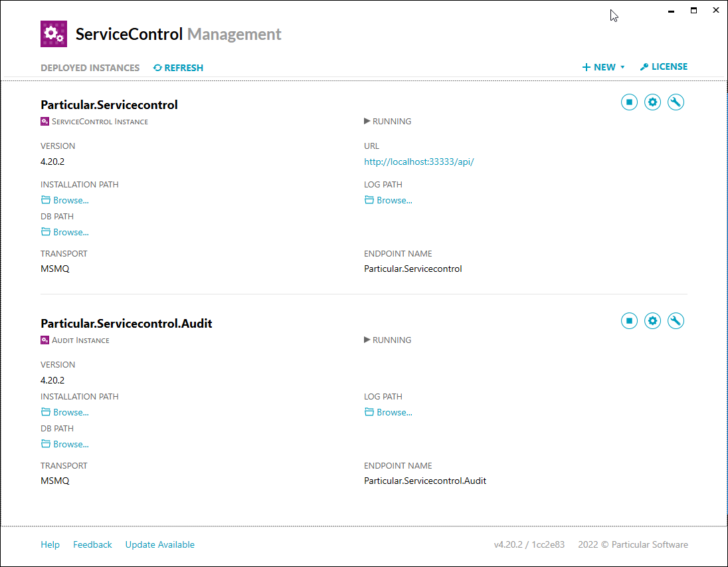Click the RUNNING status of Particular.Servicecontrol
The image size is (728, 567).
click(387, 121)
